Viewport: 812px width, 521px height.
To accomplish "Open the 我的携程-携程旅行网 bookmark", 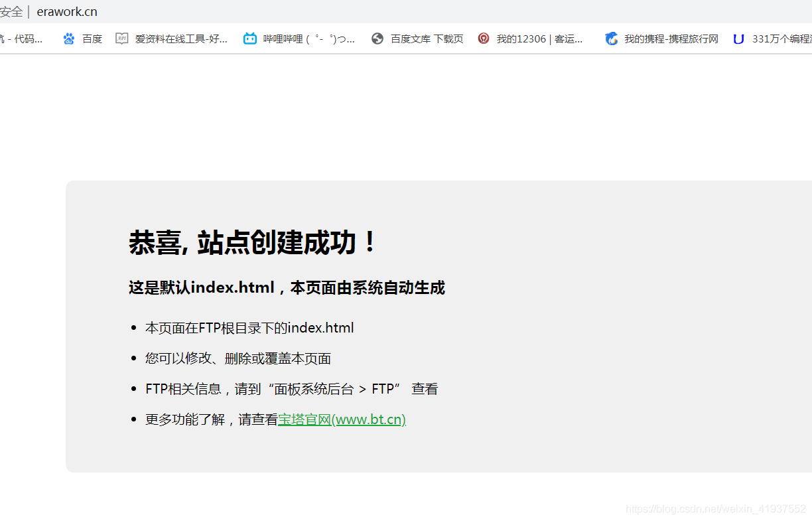I will pos(670,38).
